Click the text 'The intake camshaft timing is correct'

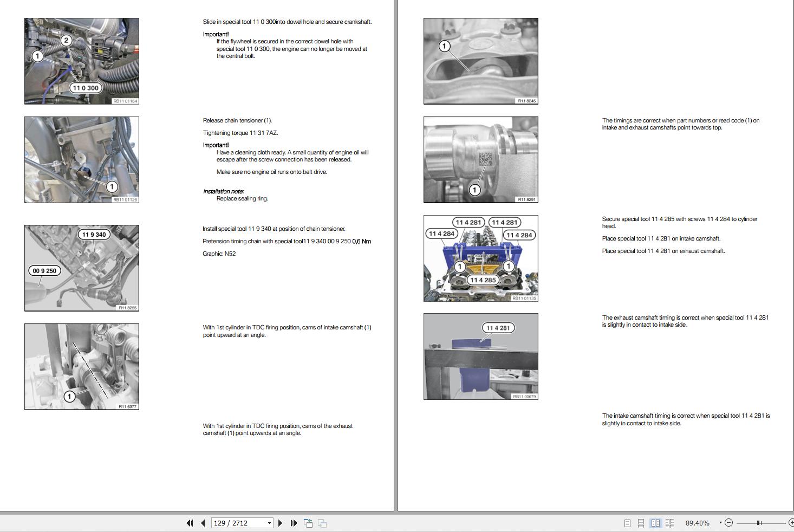pyautogui.click(x=648, y=416)
